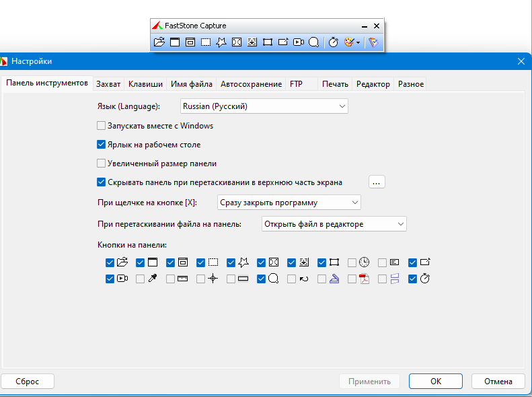Uncheck the scrolling window button checkbox

coord(291,262)
